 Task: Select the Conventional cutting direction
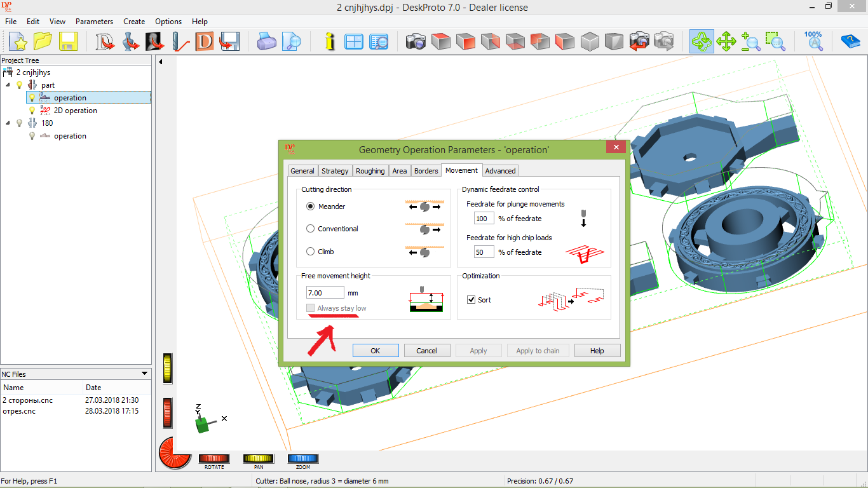311,229
